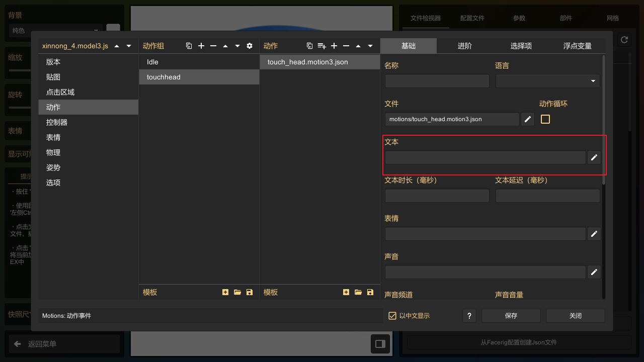
Task: Open the 语言 dropdown
Action: click(x=547, y=81)
